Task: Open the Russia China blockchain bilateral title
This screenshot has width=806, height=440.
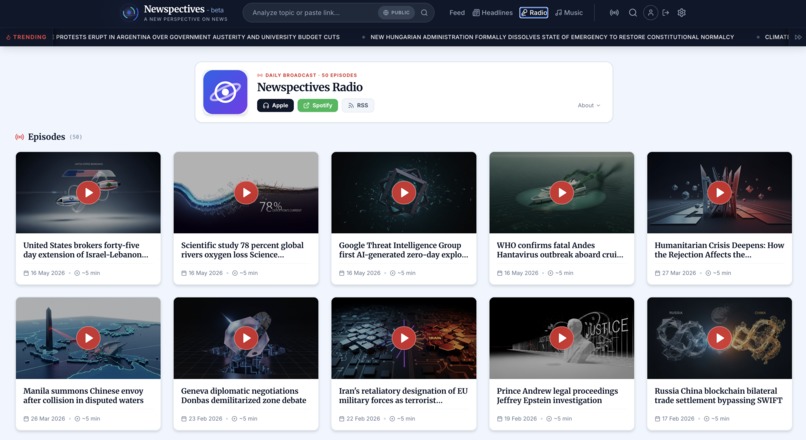Action: pyautogui.click(x=718, y=395)
